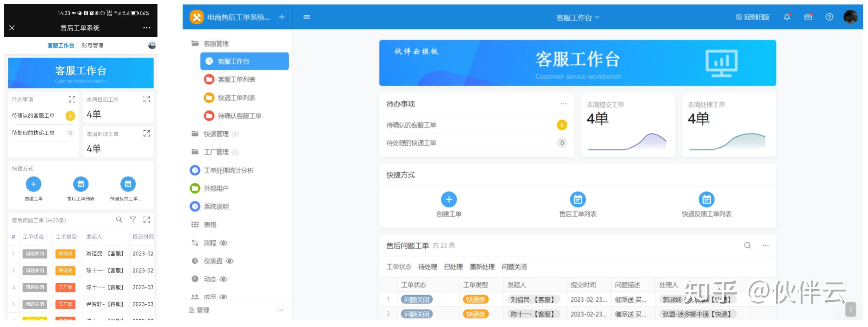Open desktop user profile avatar
Image resolution: width=868 pixels, height=327 pixels.
point(851,17)
